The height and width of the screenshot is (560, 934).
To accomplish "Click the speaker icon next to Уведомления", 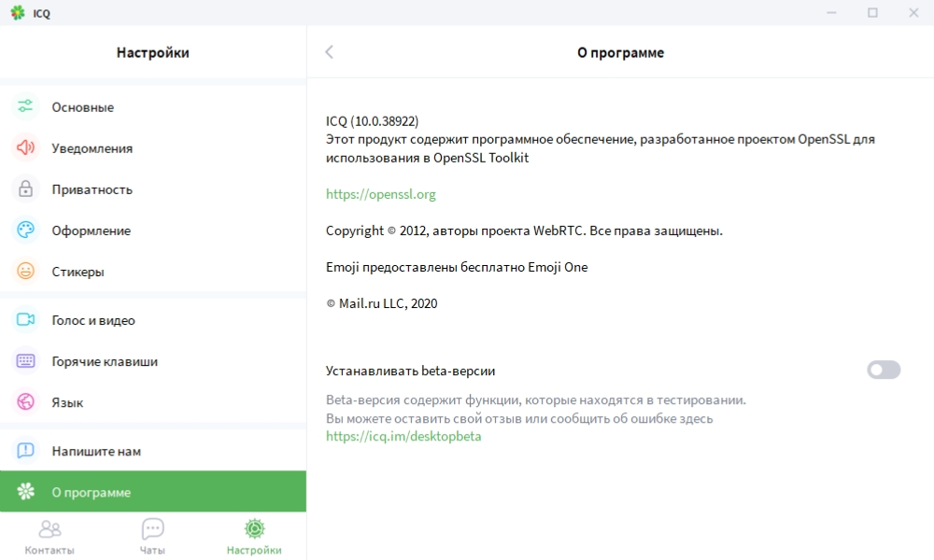I will [25, 147].
